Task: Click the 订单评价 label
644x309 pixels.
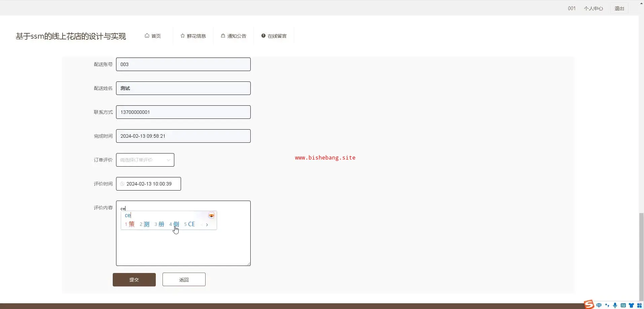Action: 103,160
